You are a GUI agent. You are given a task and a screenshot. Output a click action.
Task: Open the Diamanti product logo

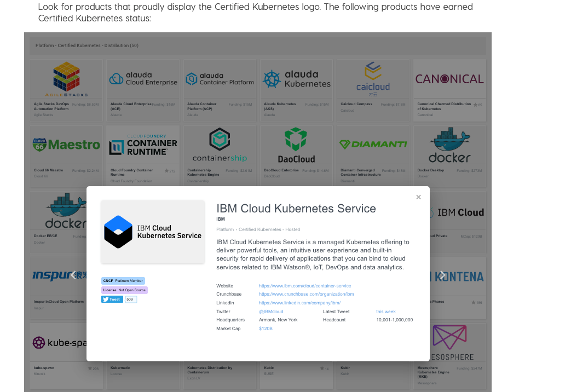(372, 143)
